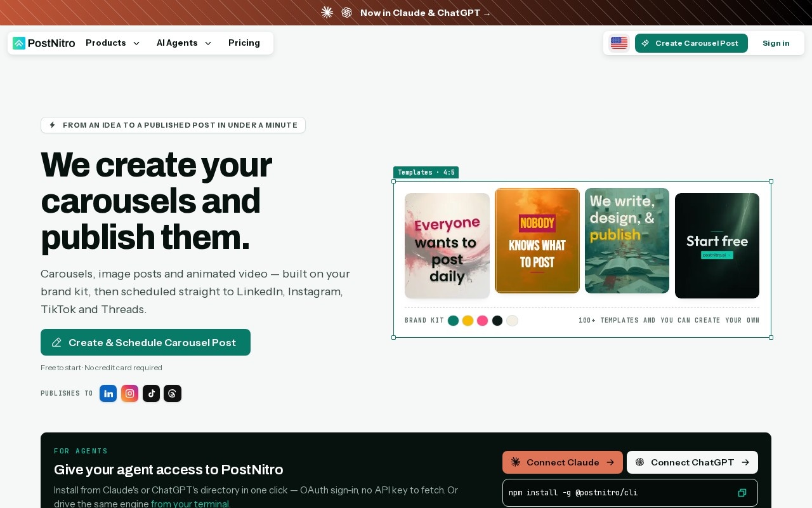Click the npm install command text
Screen dimensions: 812x508
click(573, 493)
